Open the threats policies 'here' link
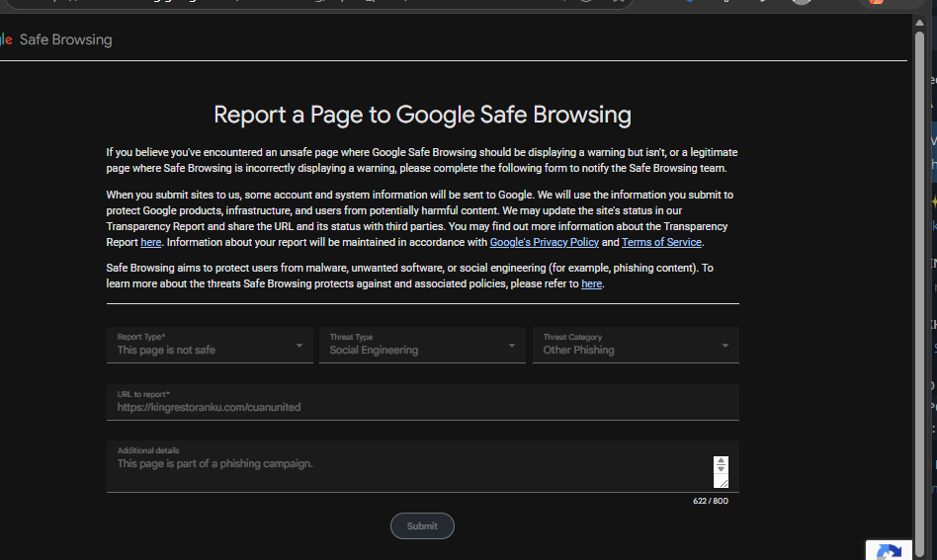The image size is (937, 560). click(591, 284)
